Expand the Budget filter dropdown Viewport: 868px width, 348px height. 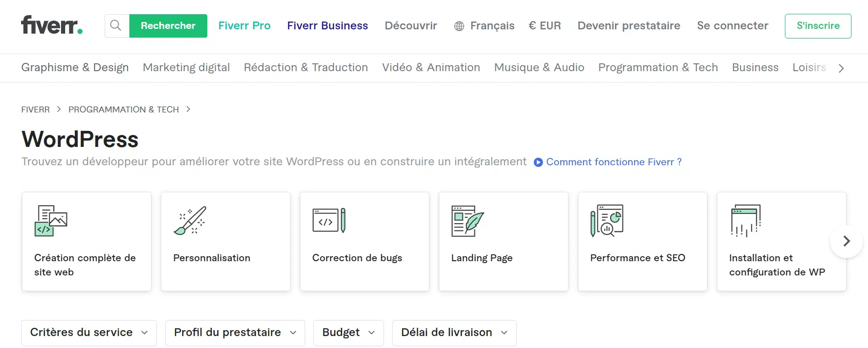click(348, 333)
